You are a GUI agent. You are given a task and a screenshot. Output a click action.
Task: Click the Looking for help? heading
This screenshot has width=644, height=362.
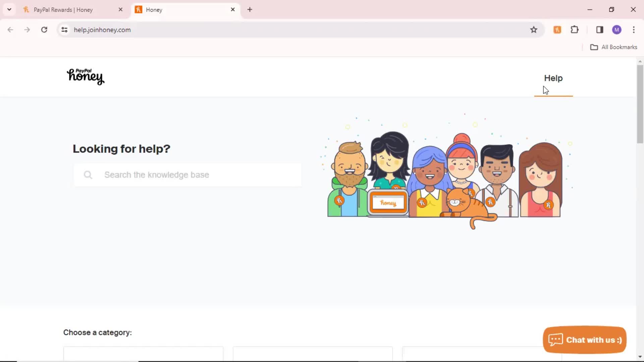tap(121, 149)
